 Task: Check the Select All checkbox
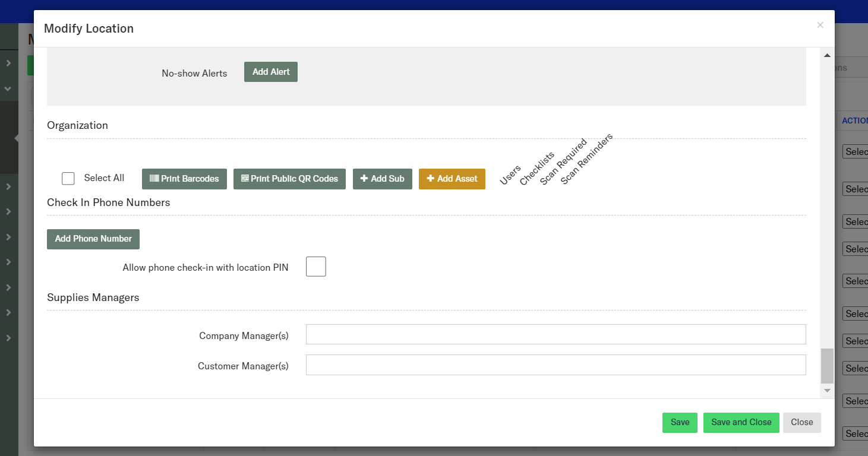pos(68,179)
